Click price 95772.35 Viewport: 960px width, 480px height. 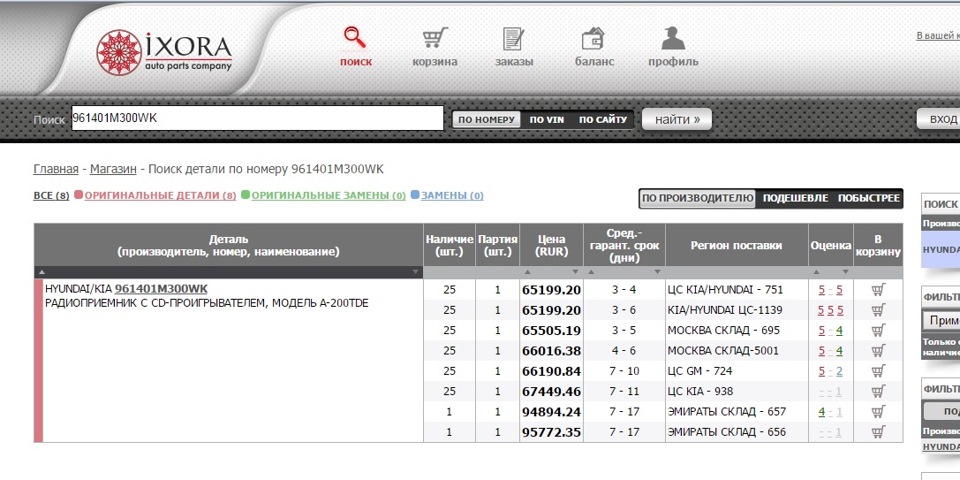pyautogui.click(x=551, y=432)
